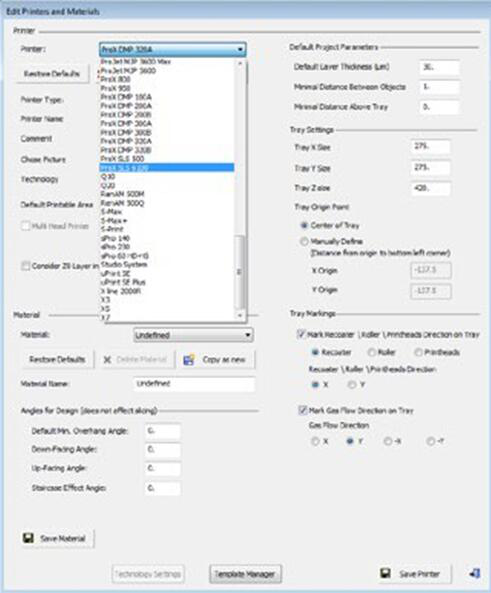The image size is (491, 593).
Task: Click the printer list scrollbar thumb
Action: point(239,272)
